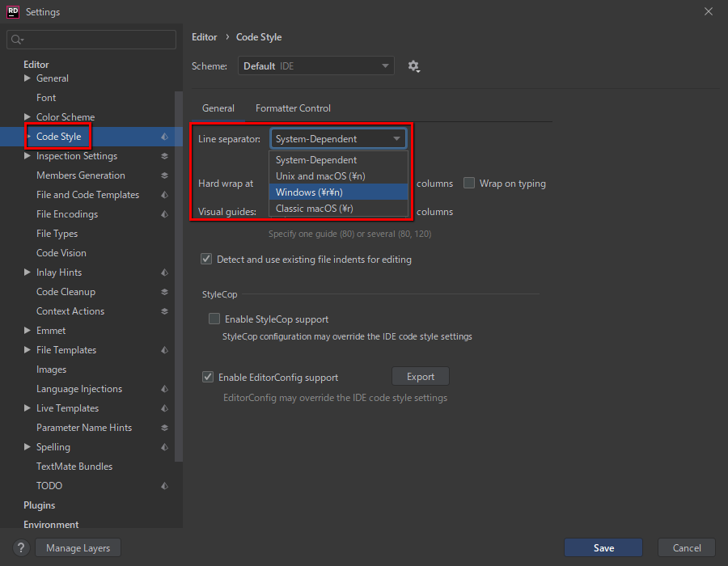728x566 pixels.
Task: Open Parameter Name Hints settings
Action: click(84, 428)
